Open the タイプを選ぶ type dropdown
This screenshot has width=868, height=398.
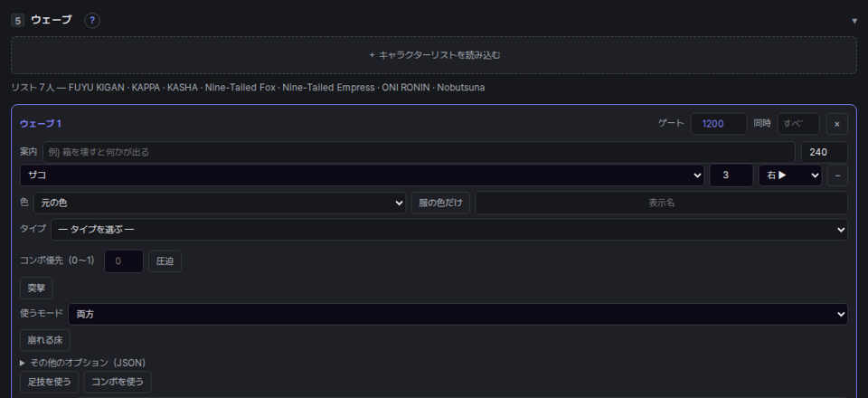coord(449,229)
